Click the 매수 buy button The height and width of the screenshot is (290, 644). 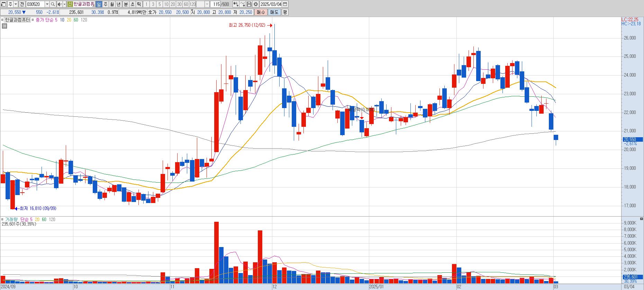coord(261,12)
